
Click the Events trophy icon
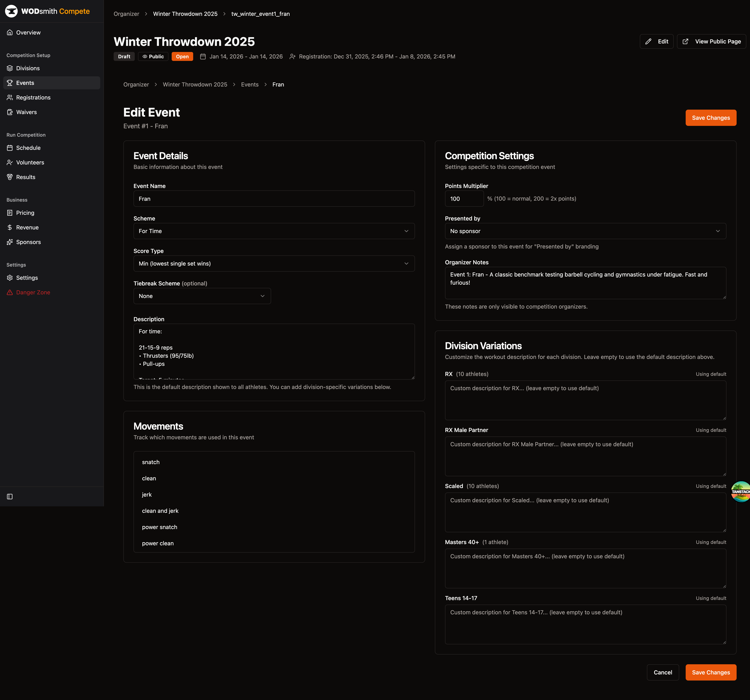(10, 83)
